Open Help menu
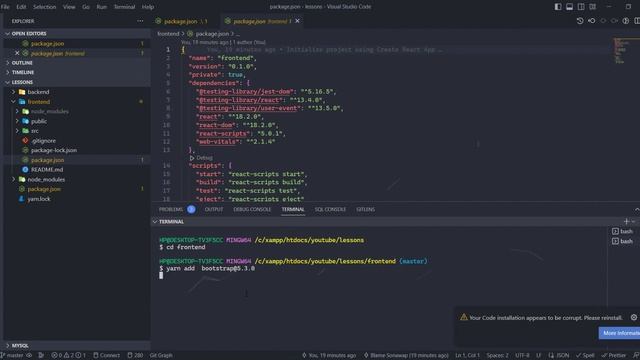 click(x=148, y=7)
